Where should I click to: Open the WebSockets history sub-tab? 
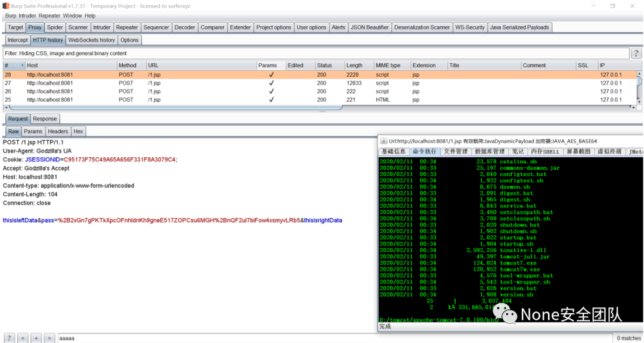(x=92, y=40)
